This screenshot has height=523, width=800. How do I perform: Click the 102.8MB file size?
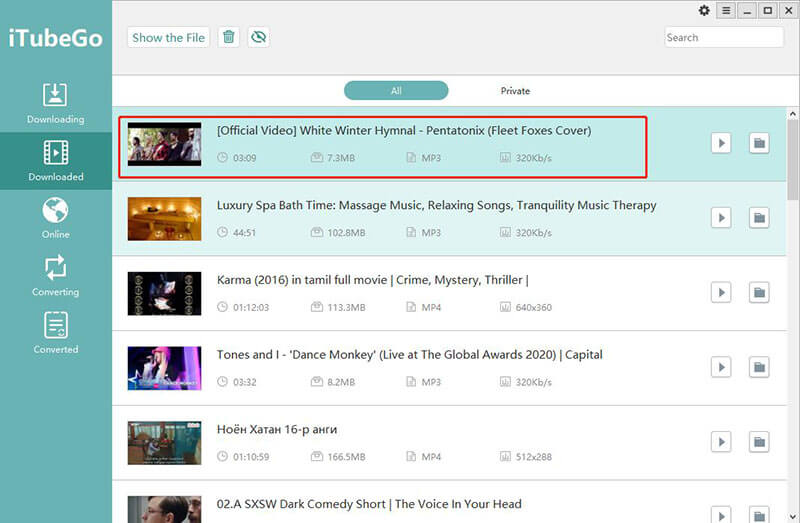pos(346,233)
